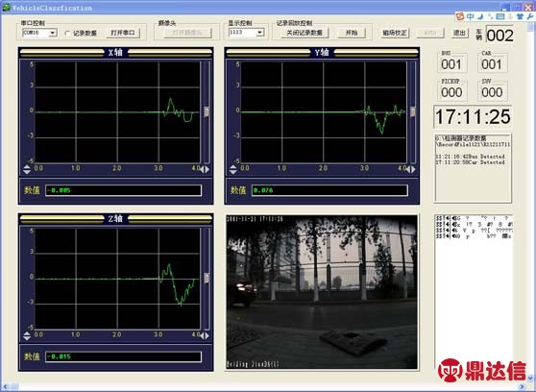Click the record file path log line
This screenshot has width=536, height=392.
(x=473, y=141)
